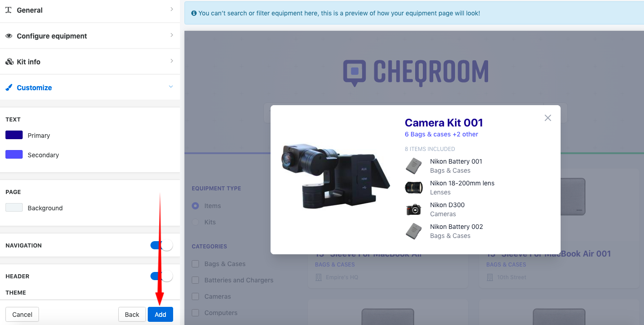Open the Configure equipment section
The width and height of the screenshot is (644, 325).
90,36
